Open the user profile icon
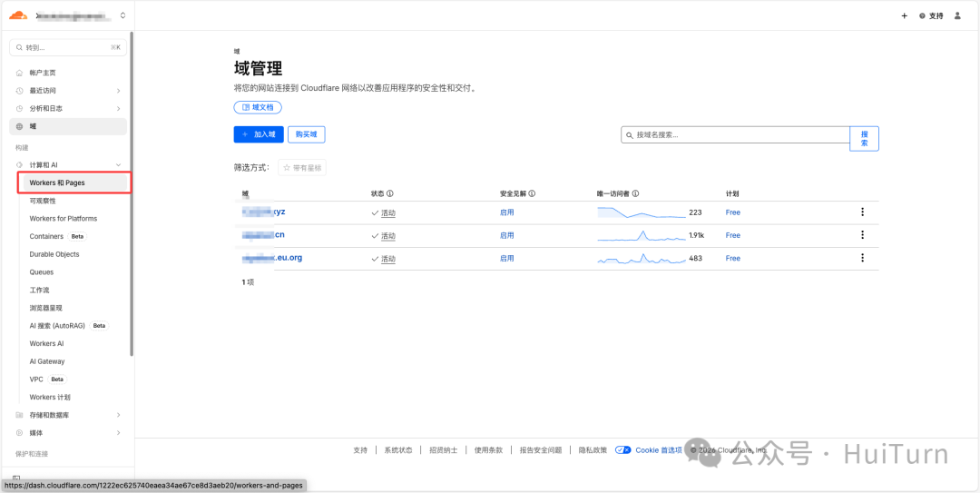Screen dimensions: 980x493 957,16
